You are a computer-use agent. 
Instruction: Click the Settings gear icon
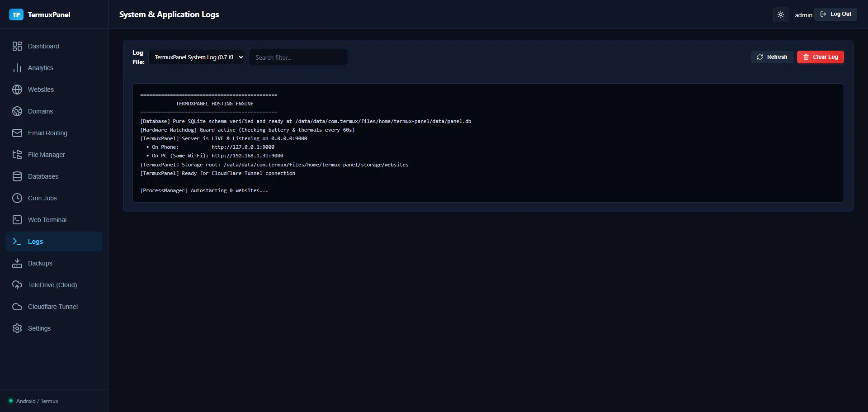17,328
